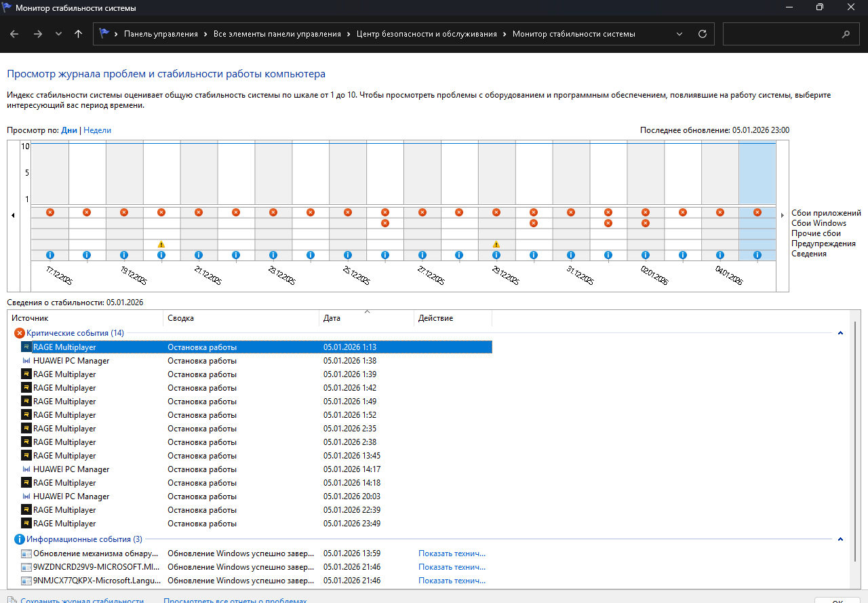This screenshot has height=603, width=868.
Task: Switch chart view to Дни
Action: click(69, 130)
